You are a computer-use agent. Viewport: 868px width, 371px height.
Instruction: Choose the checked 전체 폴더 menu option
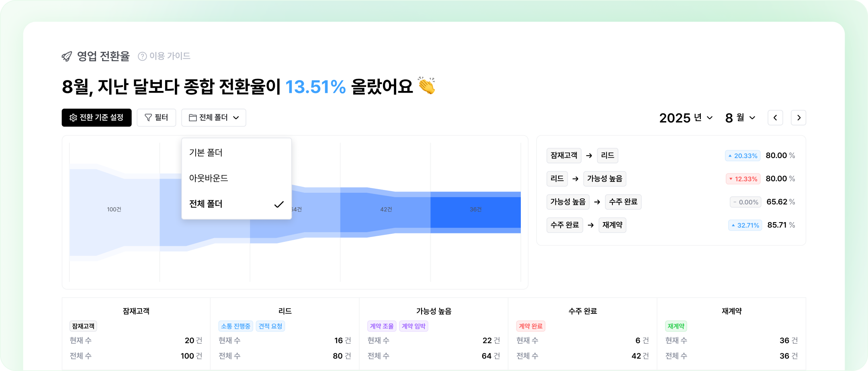[x=206, y=204]
